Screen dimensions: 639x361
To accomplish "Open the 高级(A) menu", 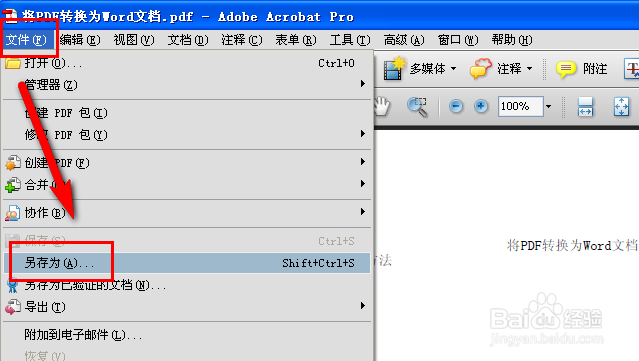I will coord(403,40).
